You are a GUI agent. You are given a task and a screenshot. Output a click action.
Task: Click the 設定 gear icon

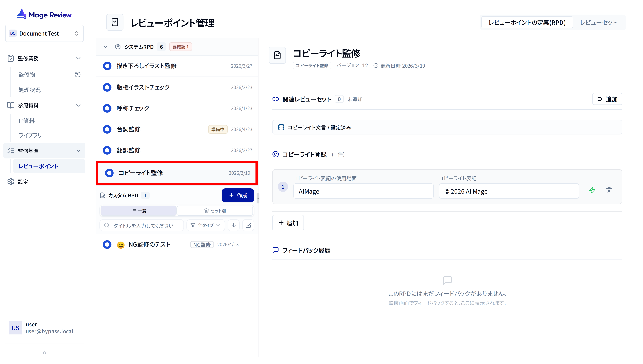point(11,182)
